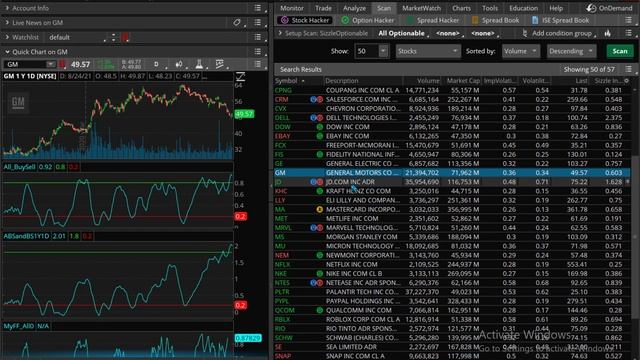Click the Stock Hacker icon tab
This screenshot has width=640, height=360.
click(305, 20)
